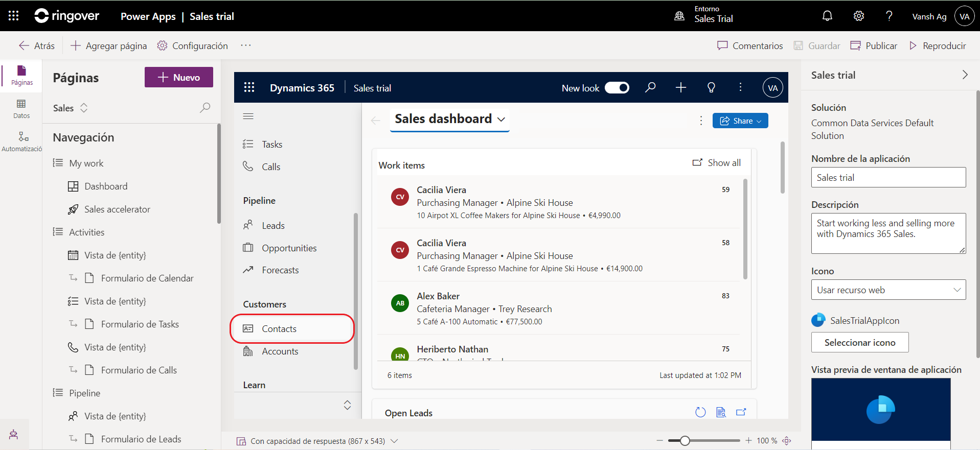Click the virtual agent icon at bottom left
Viewport: 980px width, 450px height.
pos(14,435)
